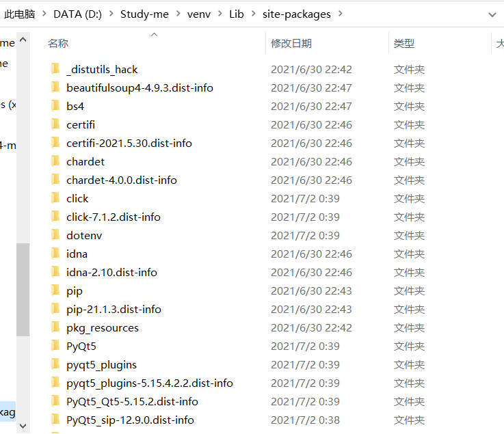This screenshot has height=434, width=504.
Task: Select the file name chardet
Action: tap(85, 161)
